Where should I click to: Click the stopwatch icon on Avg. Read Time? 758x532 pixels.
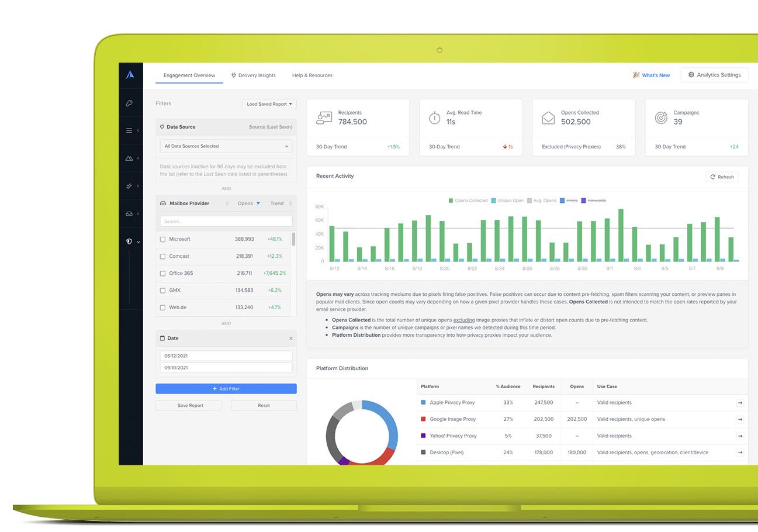pyautogui.click(x=435, y=118)
